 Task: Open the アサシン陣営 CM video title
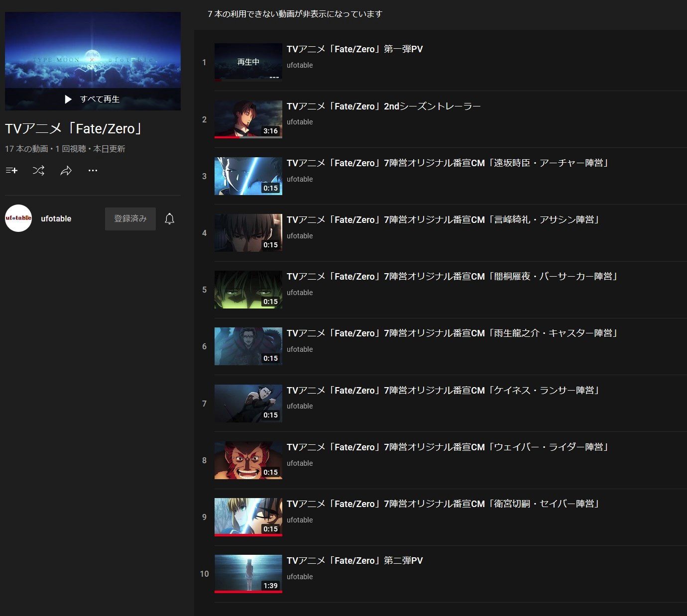443,219
